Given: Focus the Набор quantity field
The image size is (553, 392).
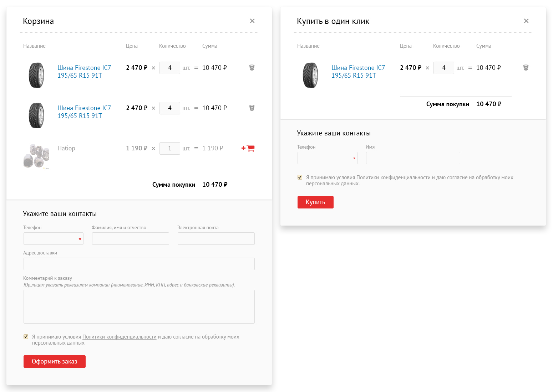Looking at the screenshot, I should click(170, 148).
